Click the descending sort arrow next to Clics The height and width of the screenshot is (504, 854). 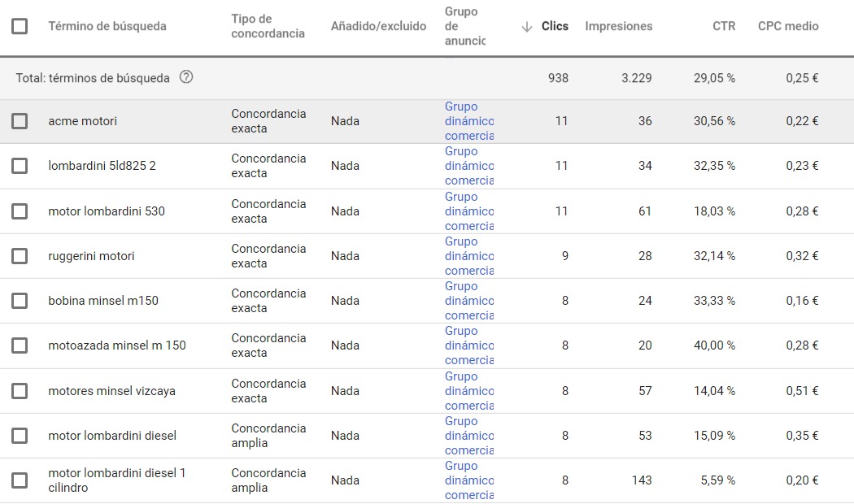(x=526, y=27)
